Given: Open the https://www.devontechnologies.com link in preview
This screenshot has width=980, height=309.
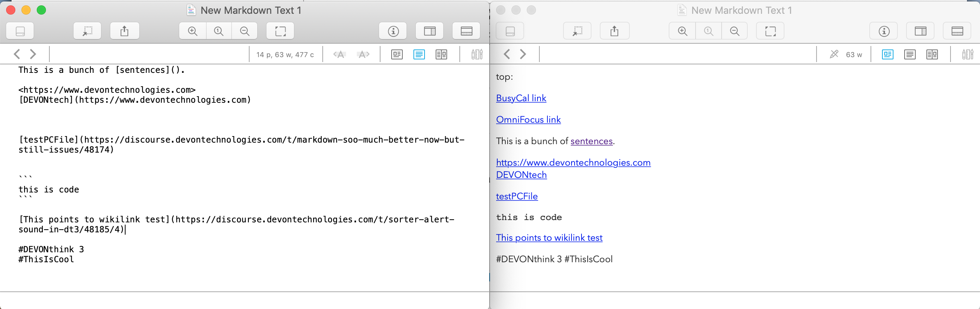Looking at the screenshot, I should point(573,163).
